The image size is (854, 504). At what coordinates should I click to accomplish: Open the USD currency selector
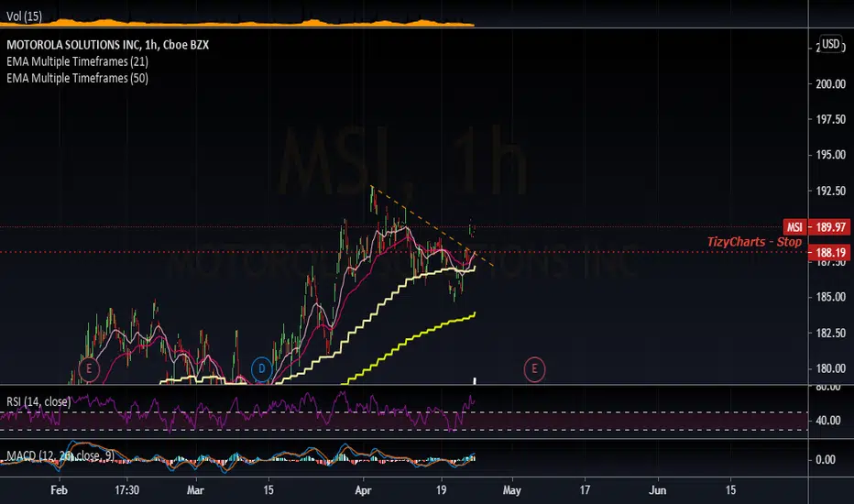click(830, 44)
